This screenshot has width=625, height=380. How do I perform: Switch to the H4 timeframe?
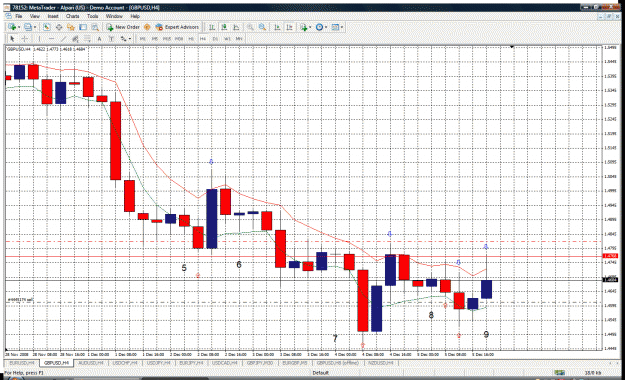[203, 39]
